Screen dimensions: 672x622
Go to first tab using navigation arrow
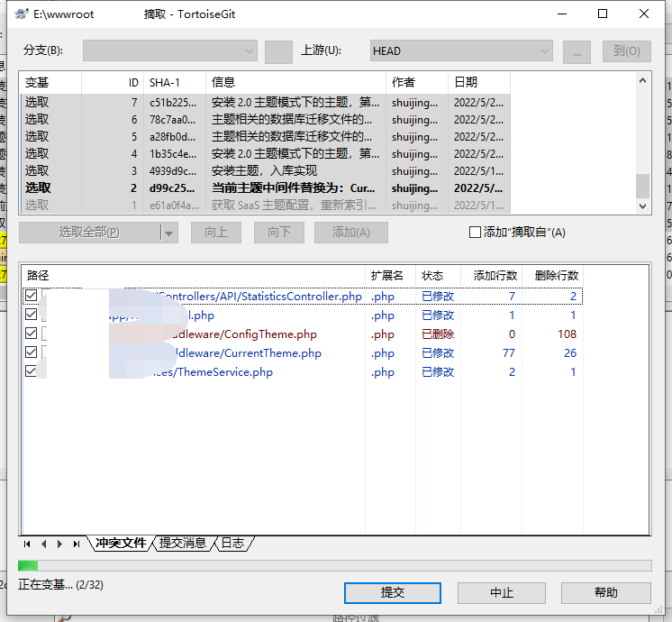[x=27, y=544]
